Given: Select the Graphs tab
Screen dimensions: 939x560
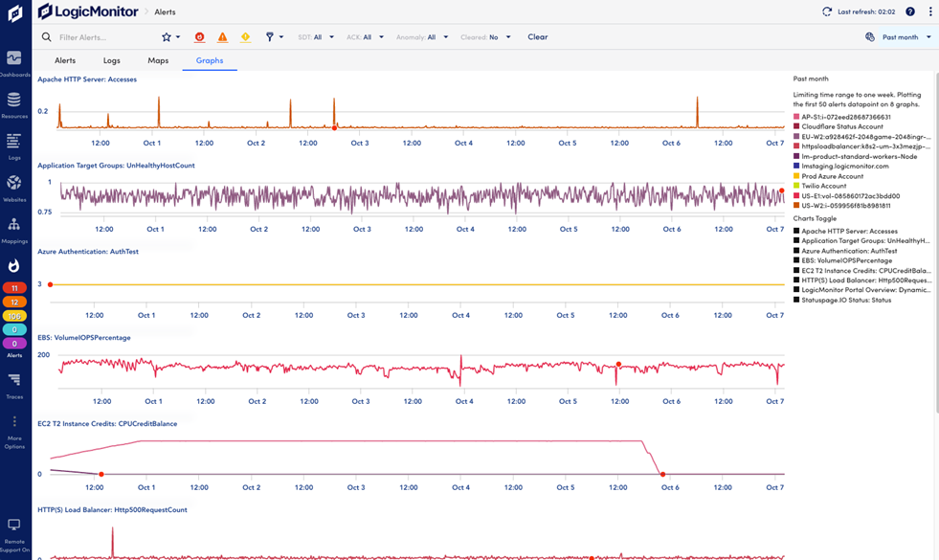Looking at the screenshot, I should [210, 60].
